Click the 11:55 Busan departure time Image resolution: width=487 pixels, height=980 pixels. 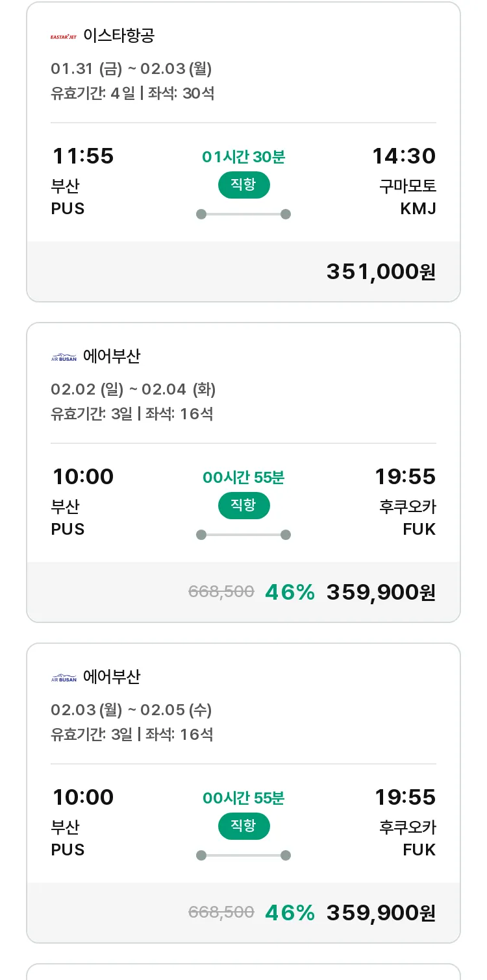pyautogui.click(x=82, y=156)
